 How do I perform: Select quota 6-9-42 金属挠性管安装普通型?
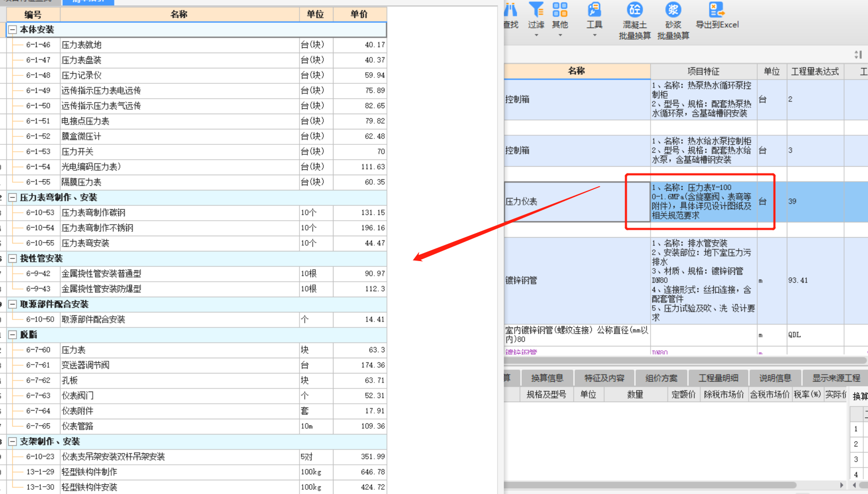pos(196,274)
